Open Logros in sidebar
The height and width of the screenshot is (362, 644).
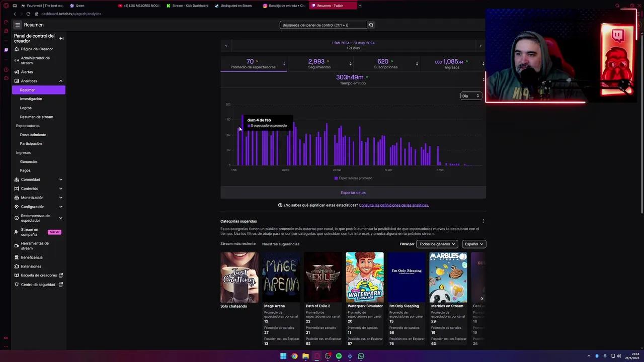pyautogui.click(x=26, y=108)
